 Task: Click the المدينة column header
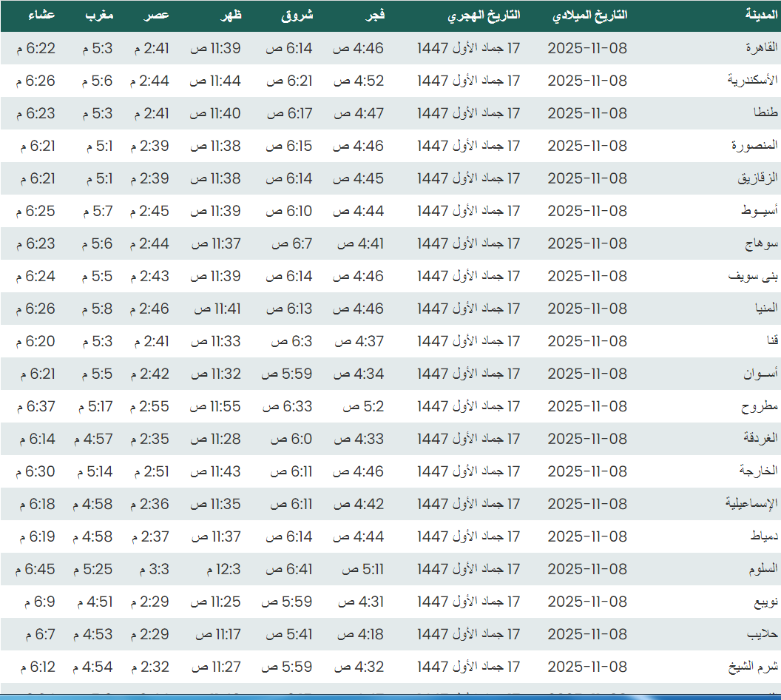(762, 16)
